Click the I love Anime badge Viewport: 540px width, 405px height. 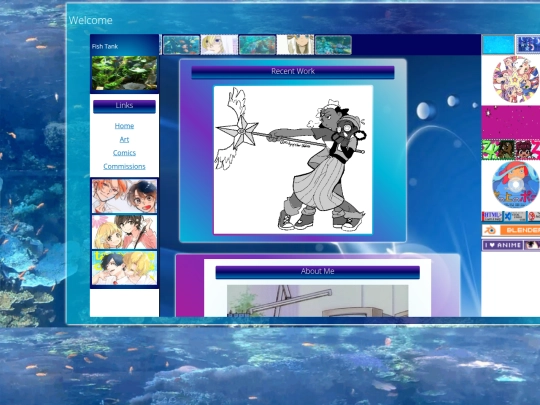[x=511, y=245]
